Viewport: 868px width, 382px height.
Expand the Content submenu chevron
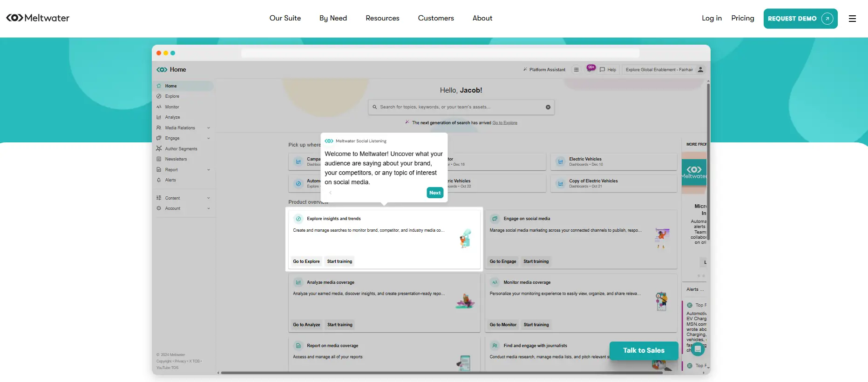point(209,198)
